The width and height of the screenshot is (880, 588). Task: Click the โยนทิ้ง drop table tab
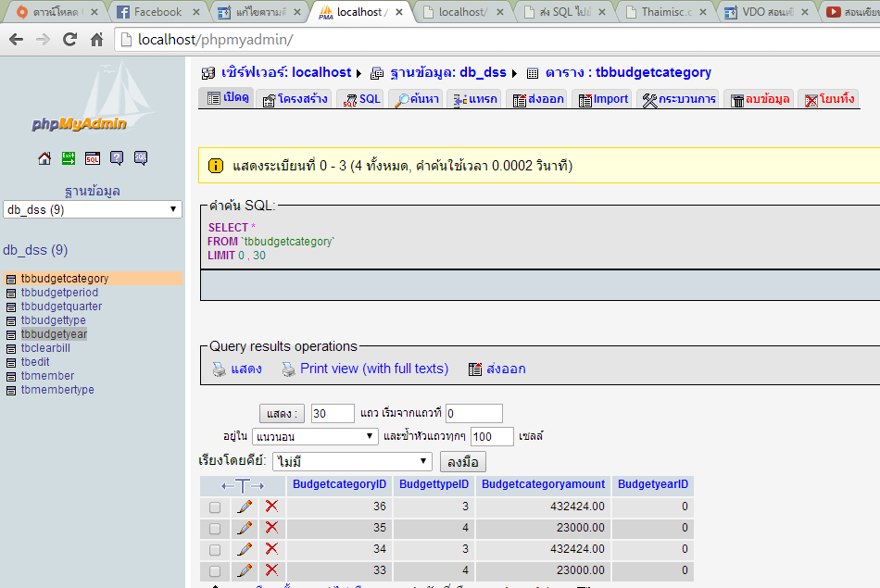(x=829, y=99)
